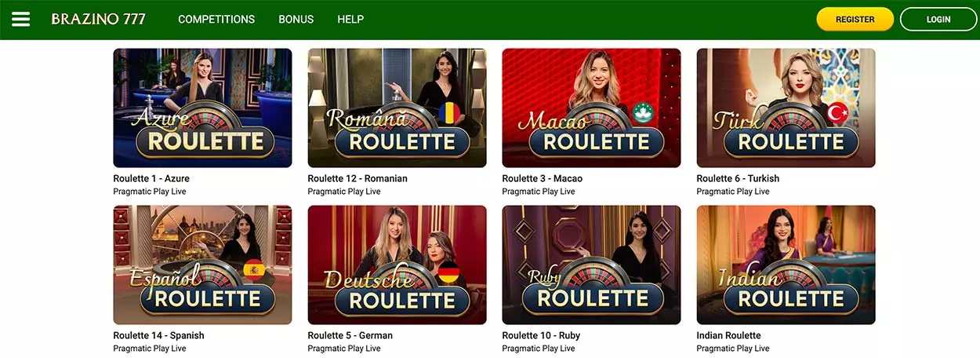Click the German flag badge

(x=448, y=271)
